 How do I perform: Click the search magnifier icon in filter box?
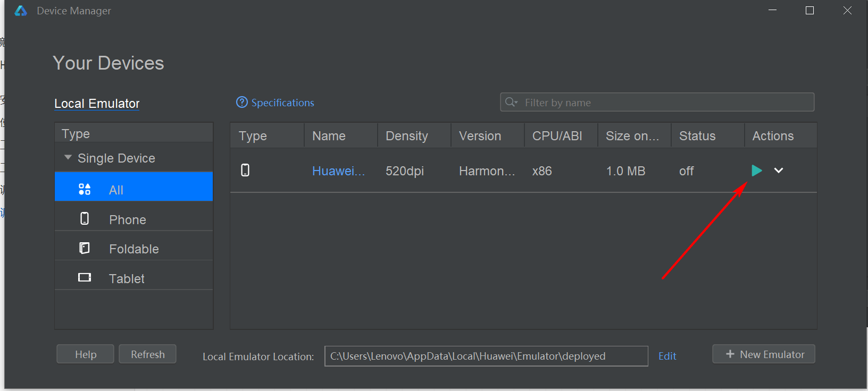[511, 102]
